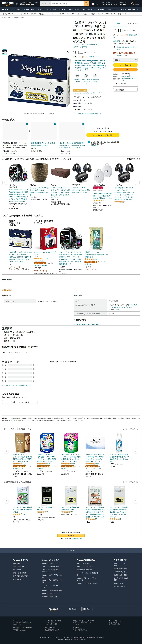The image size is (142, 644).
Task: Click the お客様情報の保護 icon
Action: (x=95, y=75)
